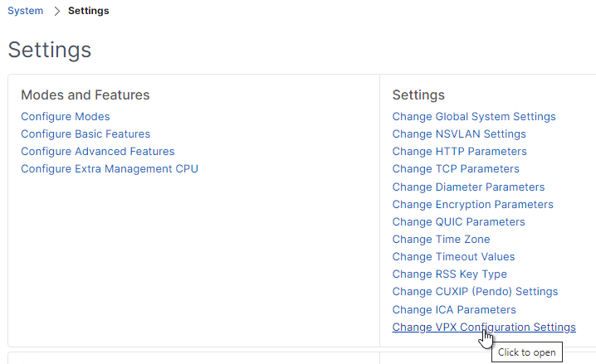Open Configure Extra Management CPU
The image size is (596, 364).
(x=110, y=169)
